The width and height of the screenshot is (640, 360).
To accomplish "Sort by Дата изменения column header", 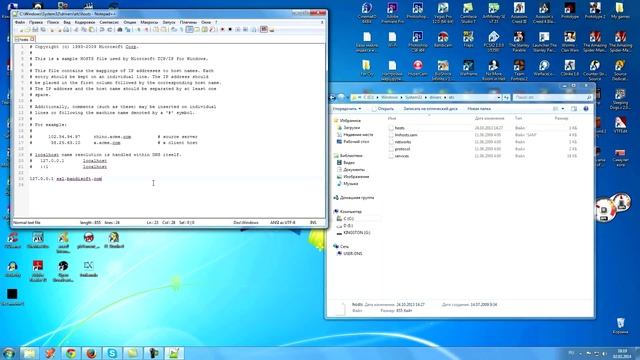I will (489, 118).
